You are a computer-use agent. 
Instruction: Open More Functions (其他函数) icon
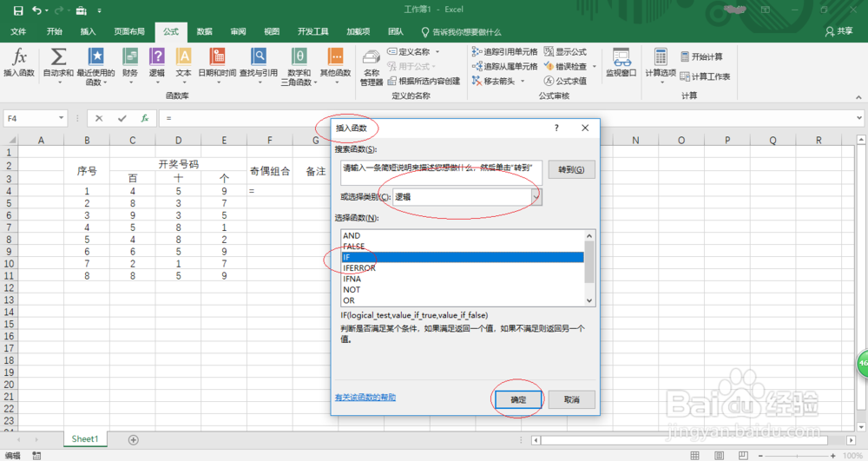point(335,65)
